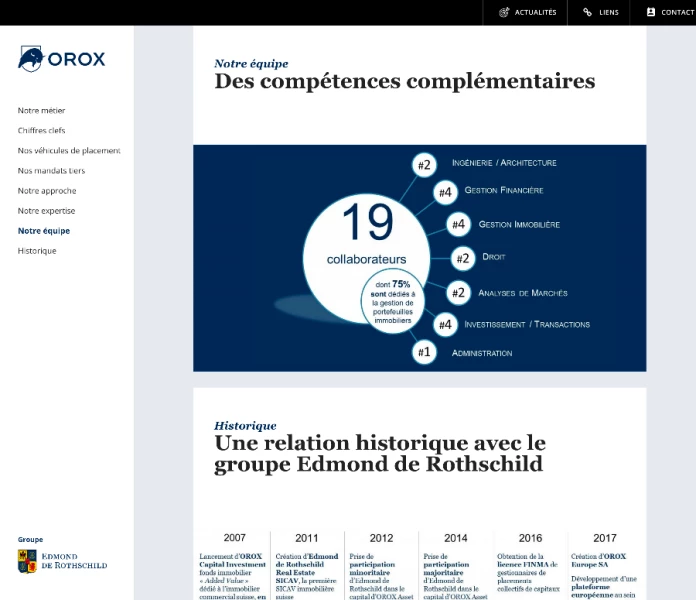Click the Contact person icon
The image size is (696, 600).
click(x=651, y=12)
